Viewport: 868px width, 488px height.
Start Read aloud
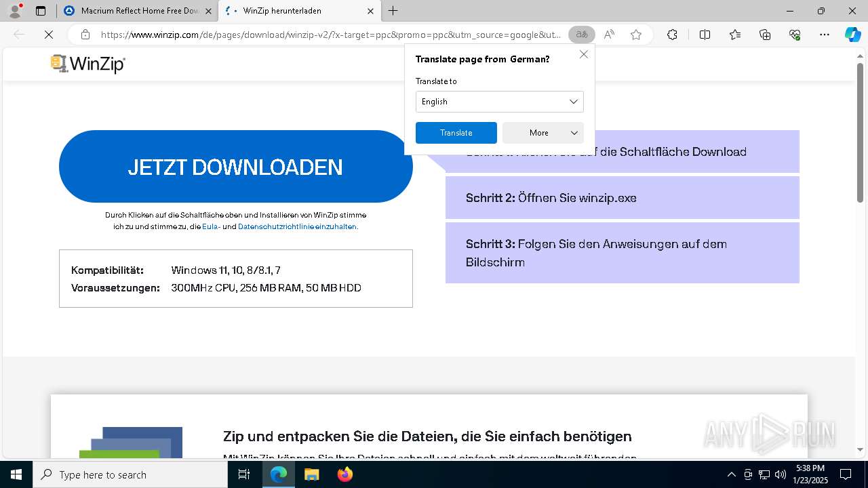pos(609,35)
